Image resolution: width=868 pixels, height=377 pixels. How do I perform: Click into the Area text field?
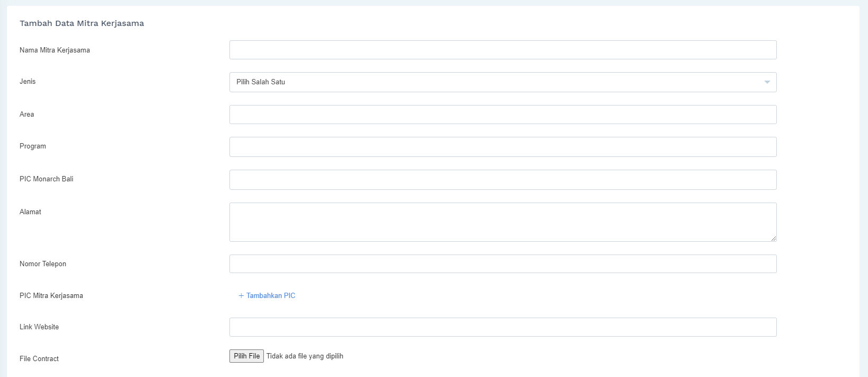[x=502, y=115]
